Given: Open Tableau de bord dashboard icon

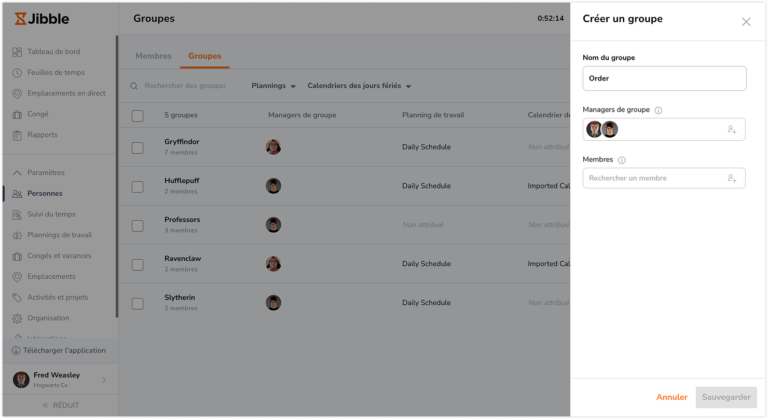Looking at the screenshot, I should click(x=17, y=52).
